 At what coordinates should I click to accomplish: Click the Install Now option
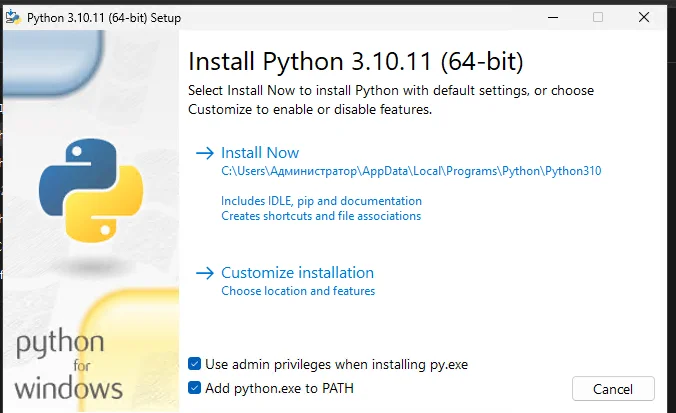tap(260, 153)
